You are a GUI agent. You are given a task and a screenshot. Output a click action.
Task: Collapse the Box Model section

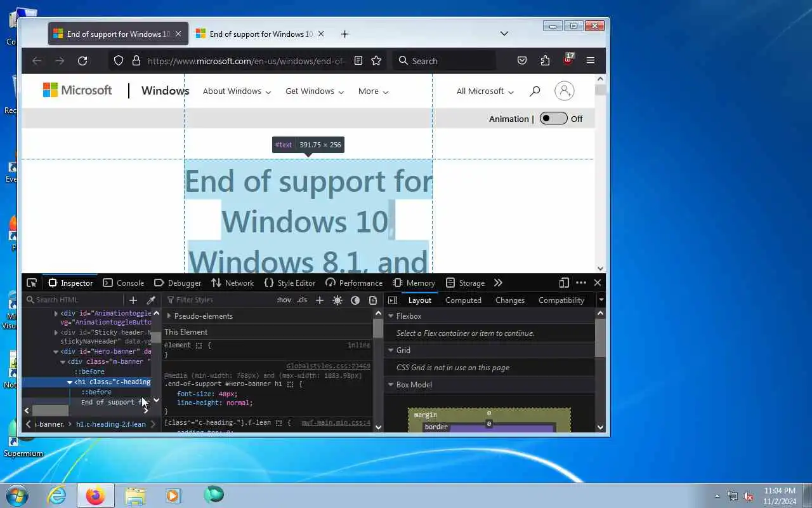[391, 385]
